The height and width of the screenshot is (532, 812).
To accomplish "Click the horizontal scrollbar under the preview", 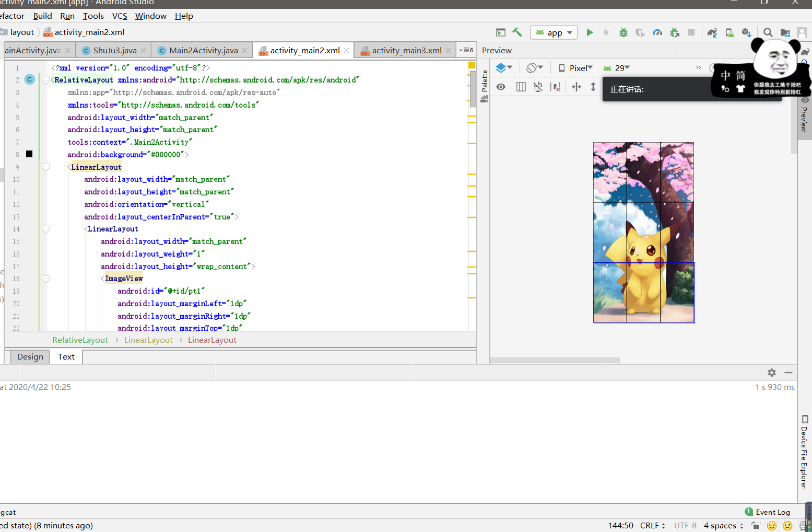I will 555,361.
